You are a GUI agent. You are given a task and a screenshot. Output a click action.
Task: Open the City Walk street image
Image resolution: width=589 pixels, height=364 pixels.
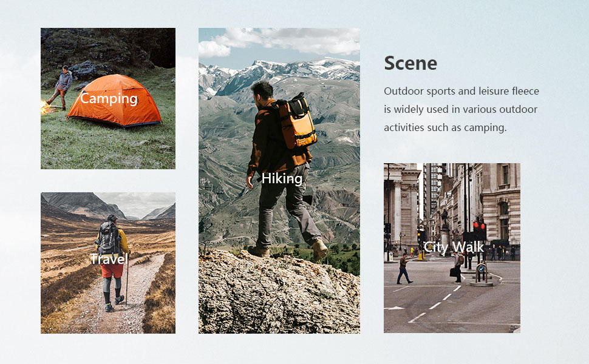(452, 248)
